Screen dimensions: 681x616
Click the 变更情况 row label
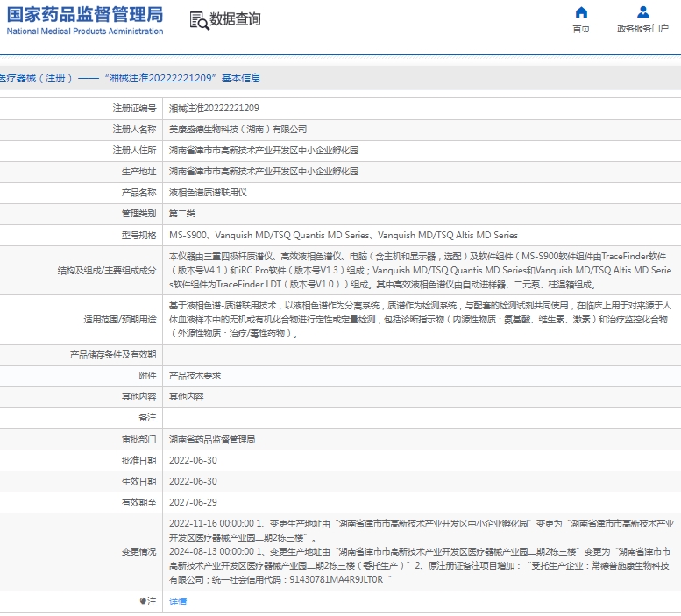coord(138,552)
